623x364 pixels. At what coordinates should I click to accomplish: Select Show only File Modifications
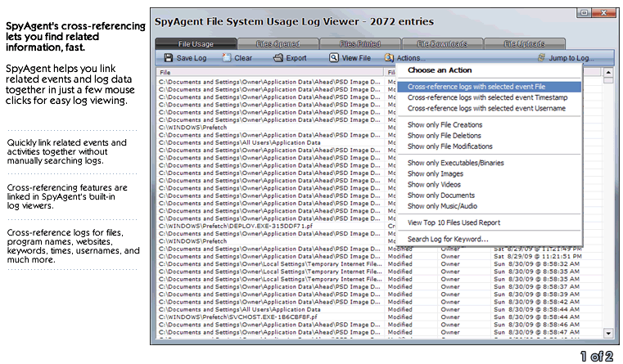[x=489, y=146]
